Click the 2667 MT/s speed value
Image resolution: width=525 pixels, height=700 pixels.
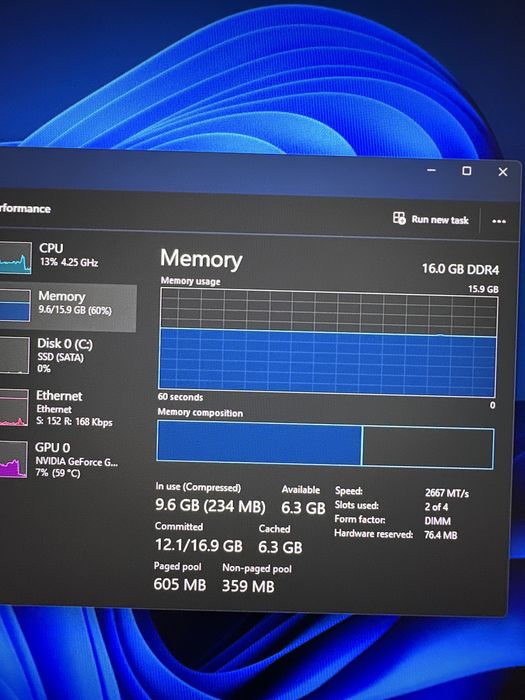tap(446, 493)
